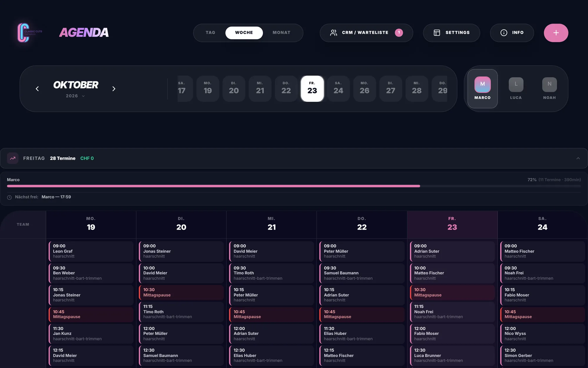Select Wednesday 28 in date strip
Viewport: 588px width, 368px height.
[417, 89]
